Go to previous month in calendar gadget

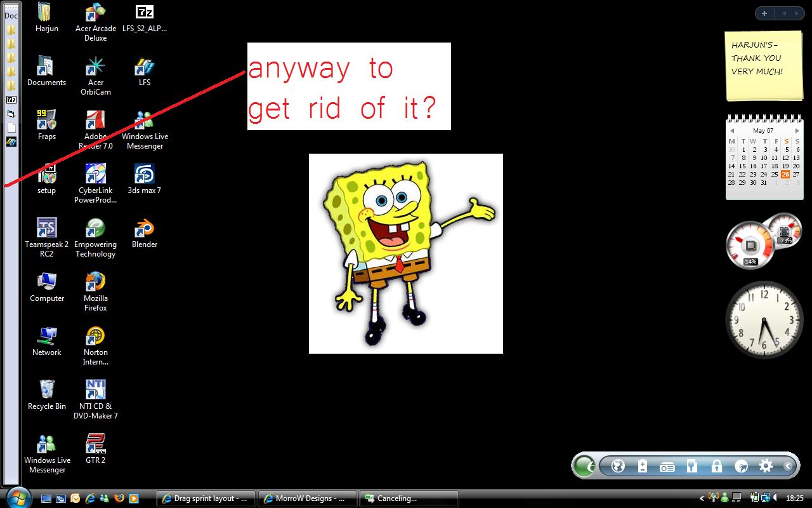click(x=731, y=131)
